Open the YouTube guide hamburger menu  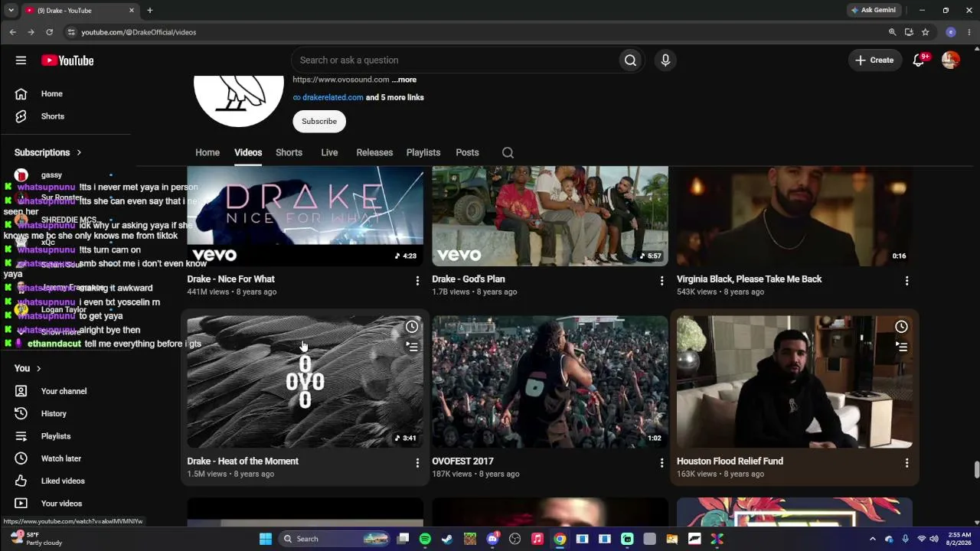[21, 60]
